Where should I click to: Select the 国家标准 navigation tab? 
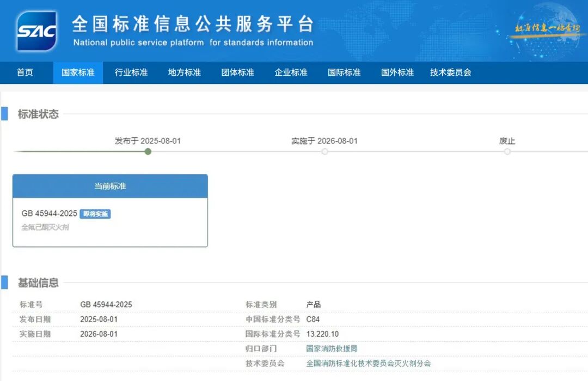coord(78,72)
